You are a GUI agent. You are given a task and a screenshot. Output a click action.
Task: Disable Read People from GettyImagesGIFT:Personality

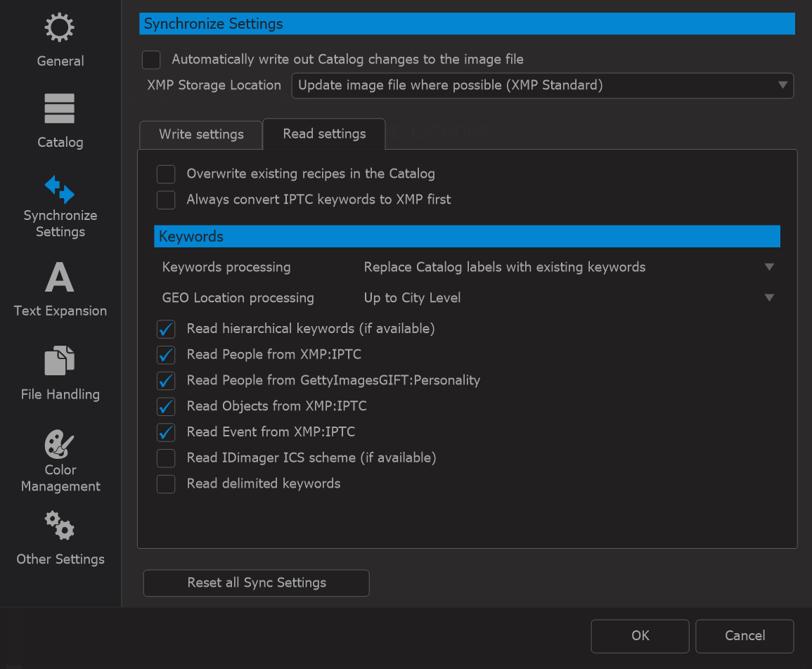[166, 381]
